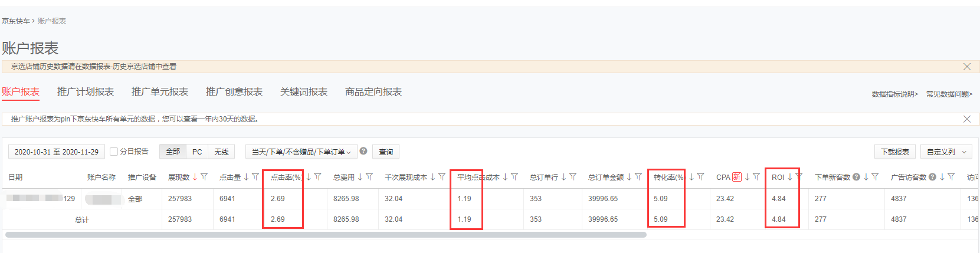This screenshot has width=980, height=253.
Task: Filter the 总订单行 column via funnel
Action: [573, 177]
